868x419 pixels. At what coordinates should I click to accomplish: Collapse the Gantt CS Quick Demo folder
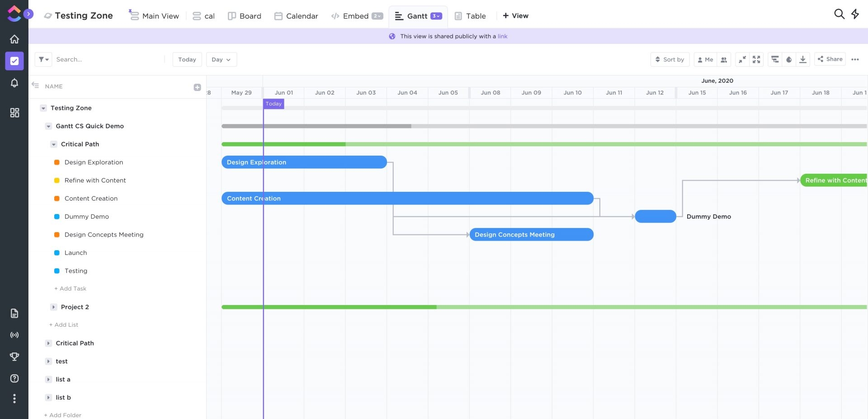[x=48, y=126]
